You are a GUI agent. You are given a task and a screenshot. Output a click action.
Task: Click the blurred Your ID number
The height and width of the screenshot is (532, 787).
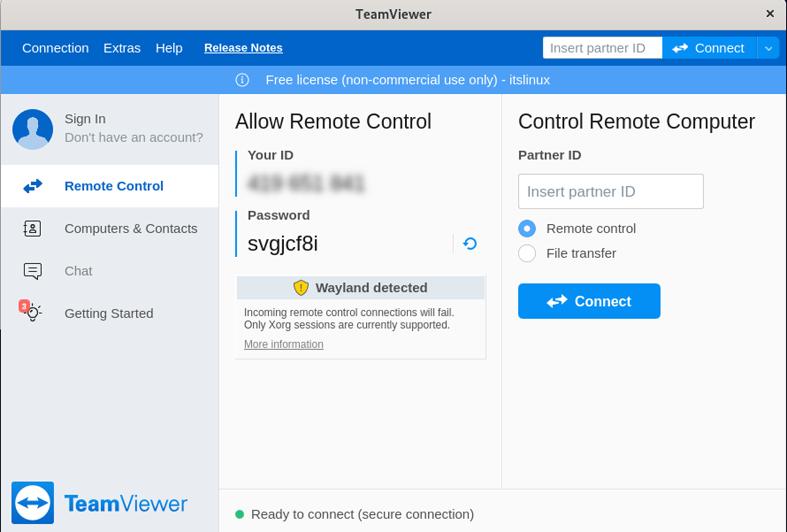point(306,184)
